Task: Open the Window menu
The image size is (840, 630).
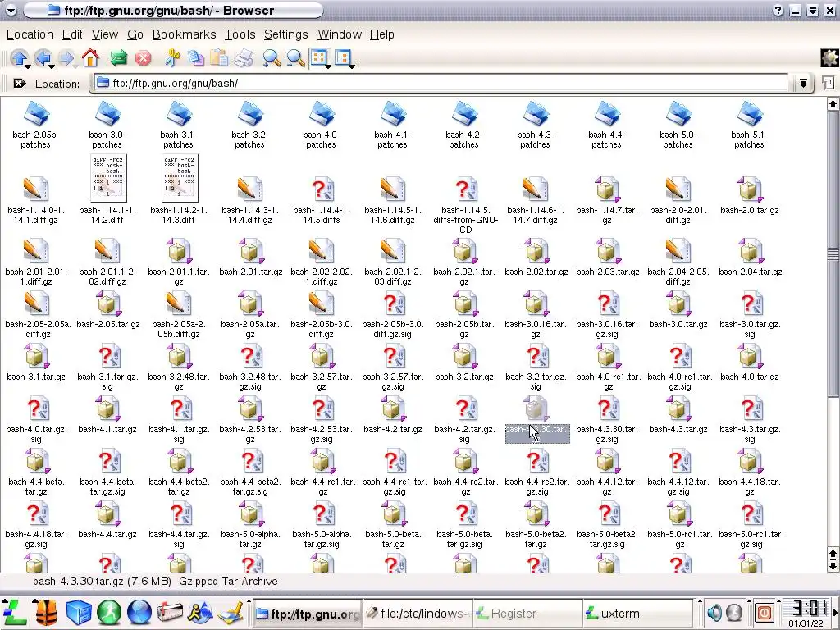Action: click(339, 34)
